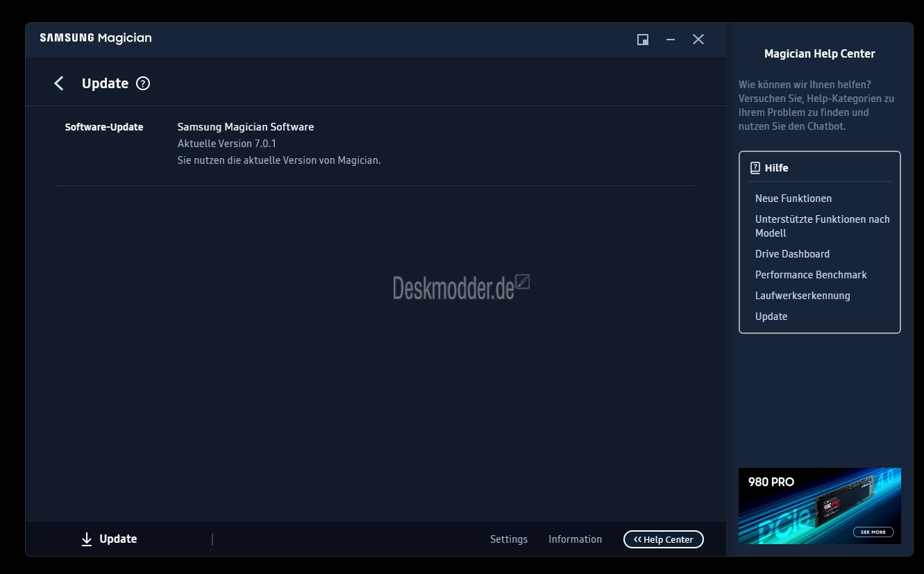Image resolution: width=924 pixels, height=574 pixels.
Task: Open Information in the bottom bar
Action: [576, 539]
